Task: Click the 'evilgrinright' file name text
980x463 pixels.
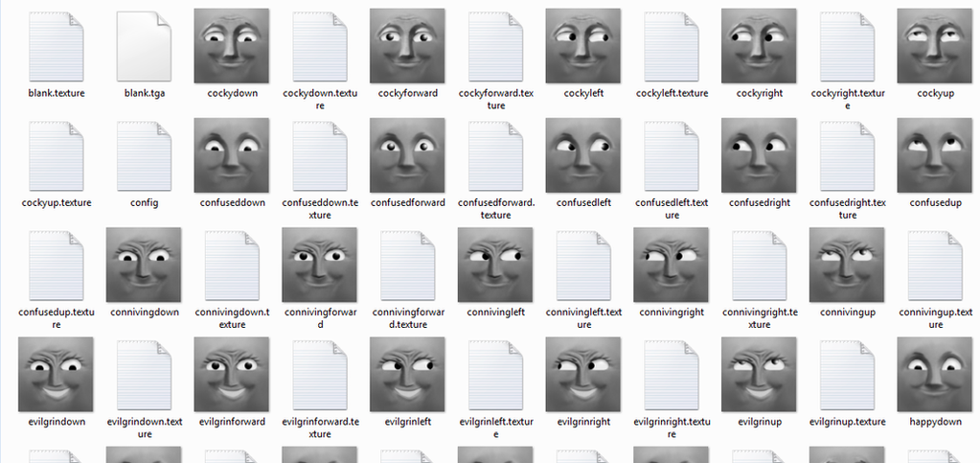Action: 583,422
